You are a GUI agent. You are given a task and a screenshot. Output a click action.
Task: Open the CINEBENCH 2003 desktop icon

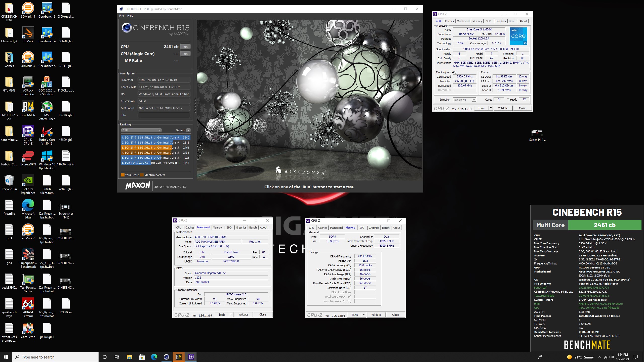[9, 12]
